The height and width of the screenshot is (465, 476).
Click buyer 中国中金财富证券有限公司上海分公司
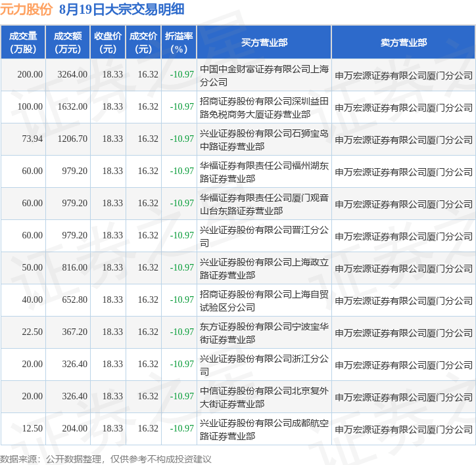point(264,76)
